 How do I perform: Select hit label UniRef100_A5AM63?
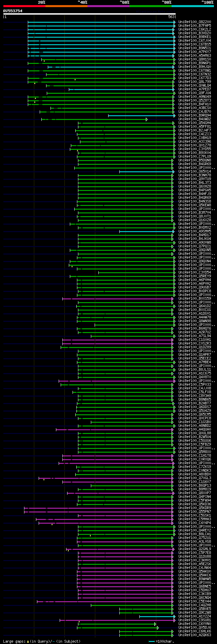(x=195, y=56)
